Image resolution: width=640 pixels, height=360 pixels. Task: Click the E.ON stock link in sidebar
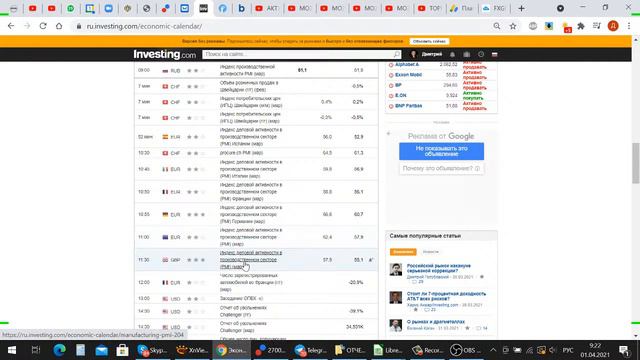point(400,96)
